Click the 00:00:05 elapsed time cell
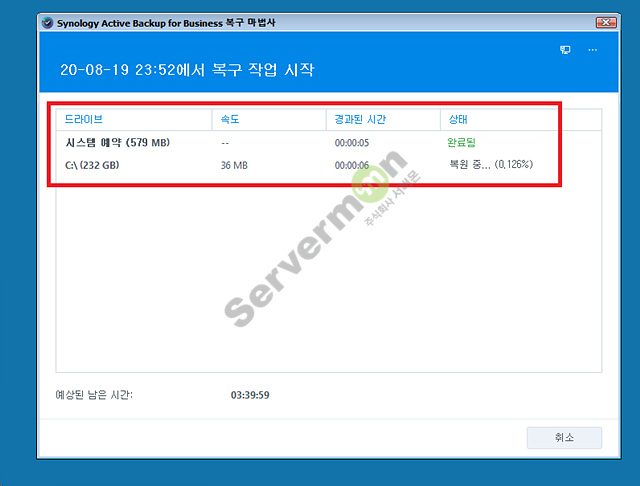 pos(352,143)
